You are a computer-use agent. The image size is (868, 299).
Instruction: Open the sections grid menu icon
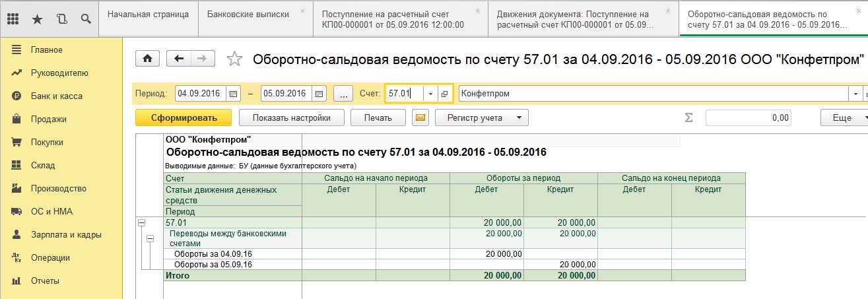coord(13,19)
